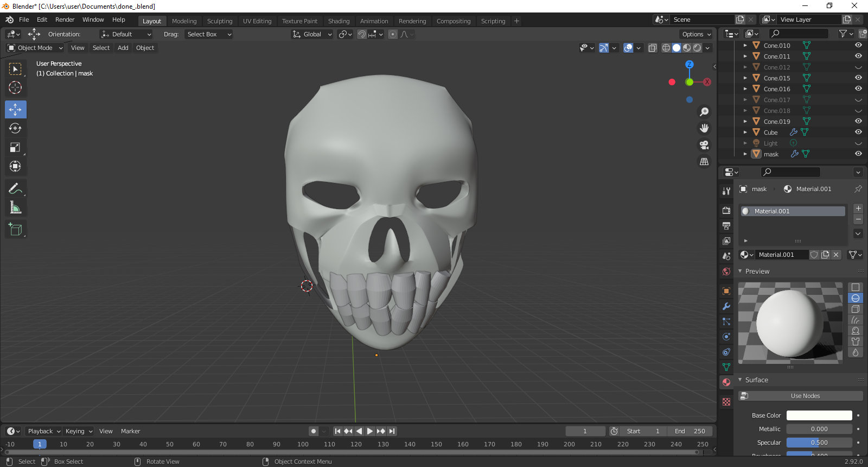
Task: Expand the Cube item in outliner
Action: [745, 132]
